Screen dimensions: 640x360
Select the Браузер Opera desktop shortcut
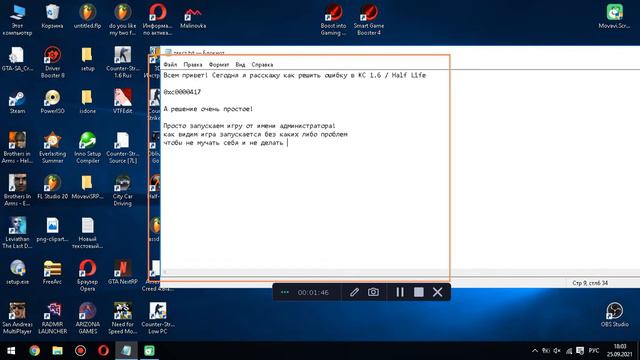click(x=87, y=276)
